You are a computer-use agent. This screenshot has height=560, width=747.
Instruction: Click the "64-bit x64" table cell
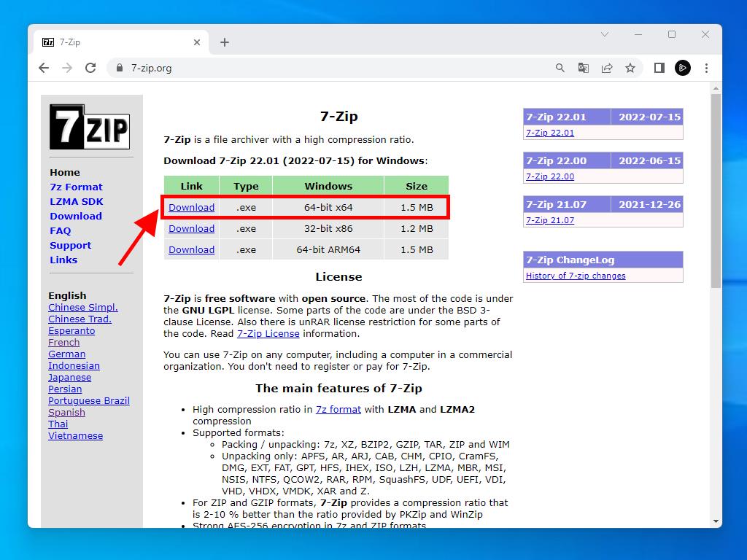point(328,208)
